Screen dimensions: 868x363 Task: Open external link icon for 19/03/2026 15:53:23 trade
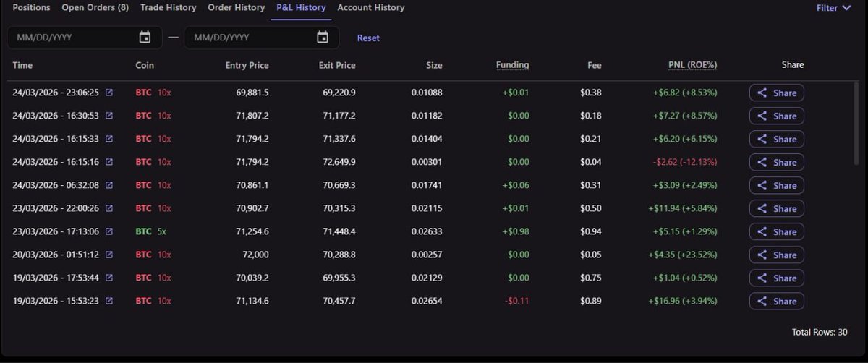[109, 301]
